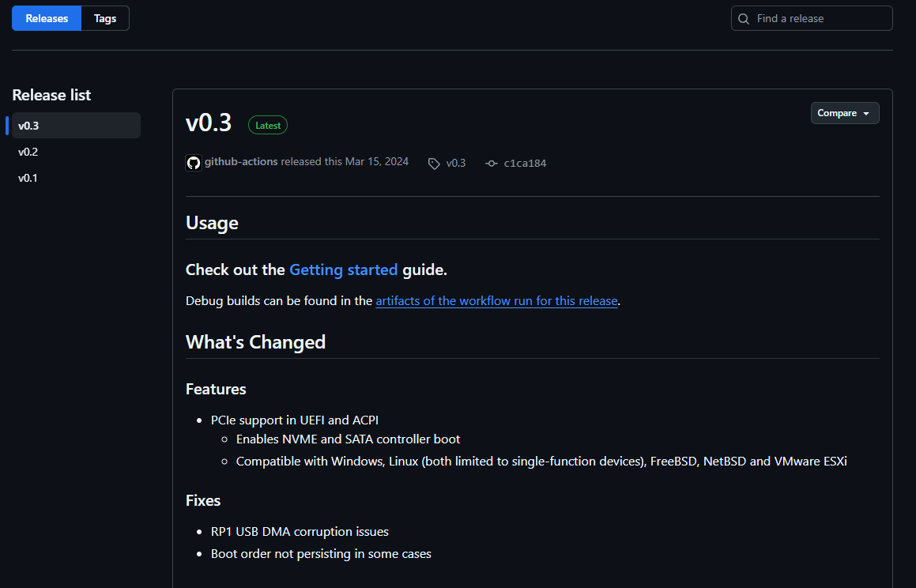Click the Fixes heading
Screen dimensions: 916x588
point(202,500)
